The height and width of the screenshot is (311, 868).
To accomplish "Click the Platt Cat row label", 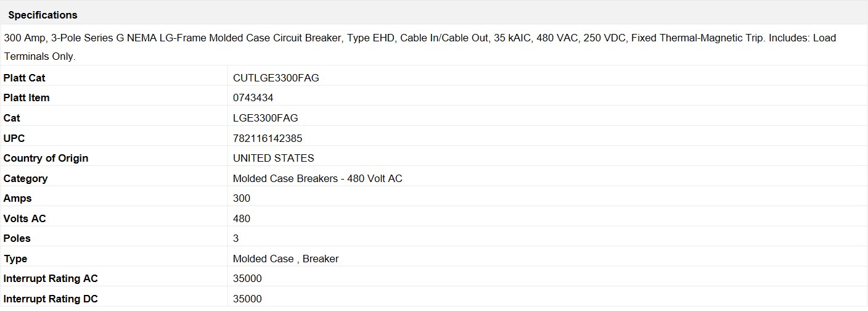I will [24, 78].
